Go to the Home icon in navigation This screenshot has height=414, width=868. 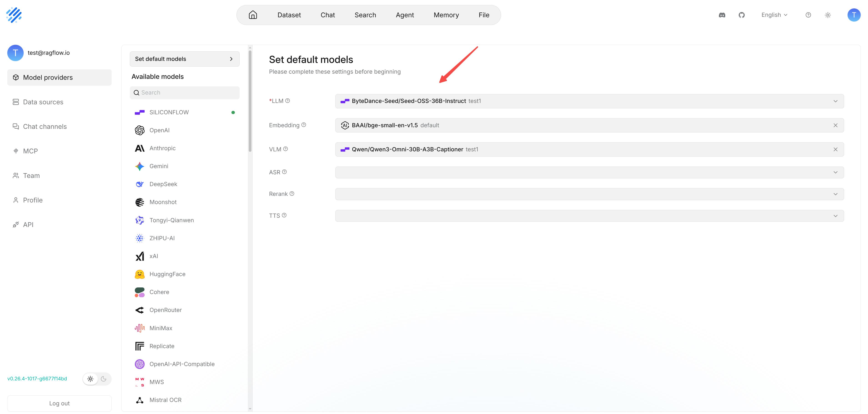tap(253, 15)
